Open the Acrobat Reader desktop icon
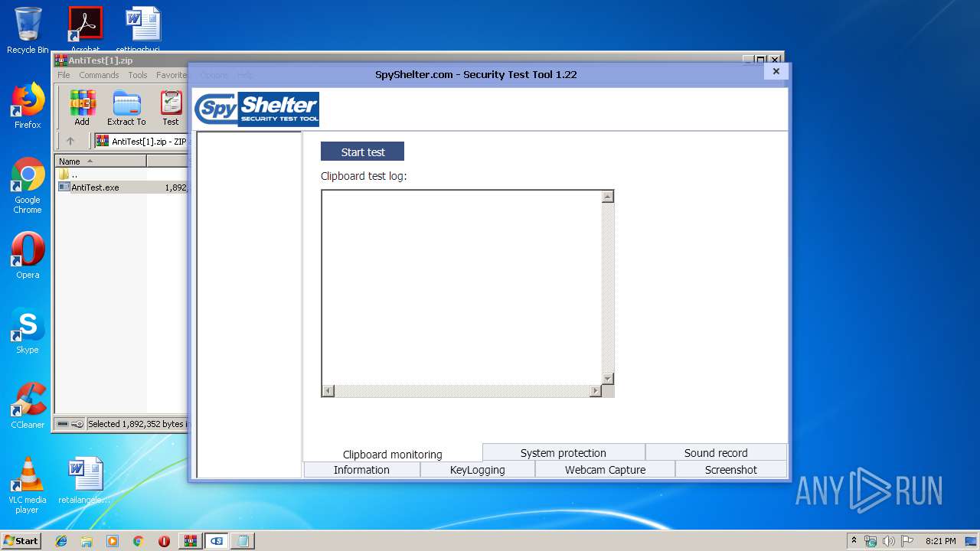Screen dimensions: 980x551 coord(85,29)
